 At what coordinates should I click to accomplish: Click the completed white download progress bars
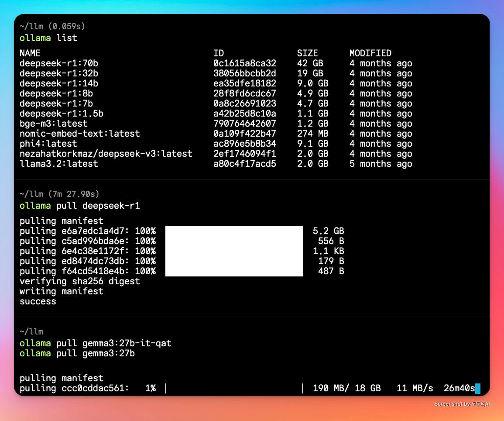(x=234, y=251)
